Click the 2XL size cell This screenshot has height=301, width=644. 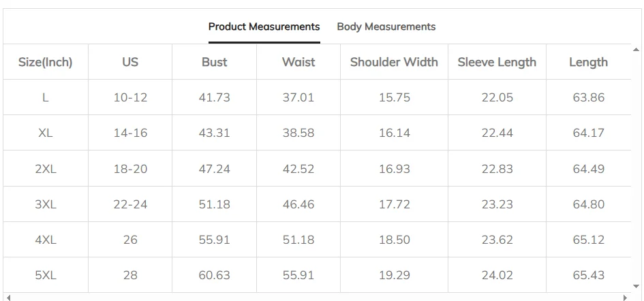(46, 168)
